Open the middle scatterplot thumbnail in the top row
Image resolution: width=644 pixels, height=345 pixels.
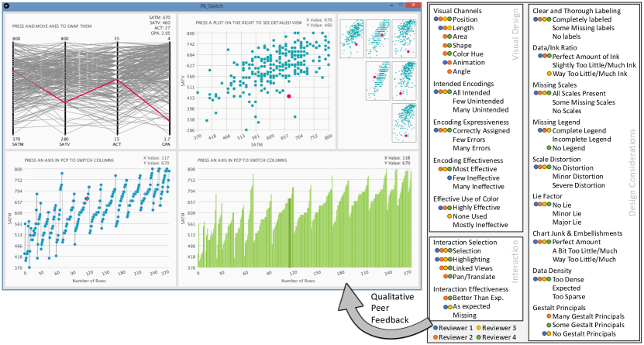point(378,38)
